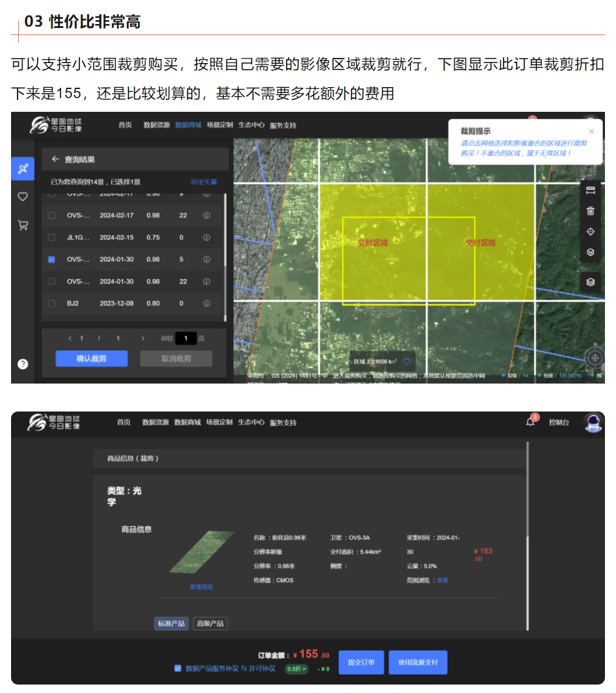Image resolution: width=616 pixels, height=693 pixels.
Task: Click the 提交订单 button
Action: 361,662
